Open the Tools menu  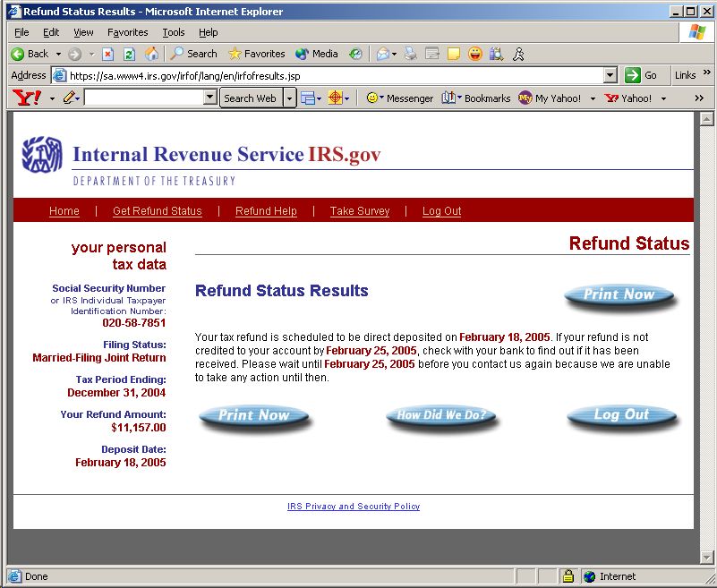tap(174, 32)
